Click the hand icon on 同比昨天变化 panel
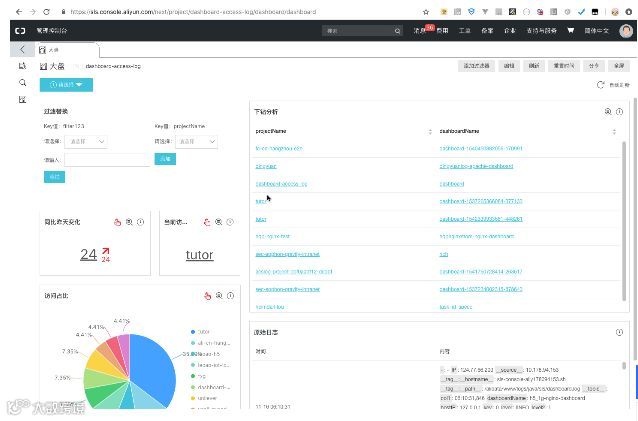This screenshot has height=421, width=638. (x=118, y=222)
